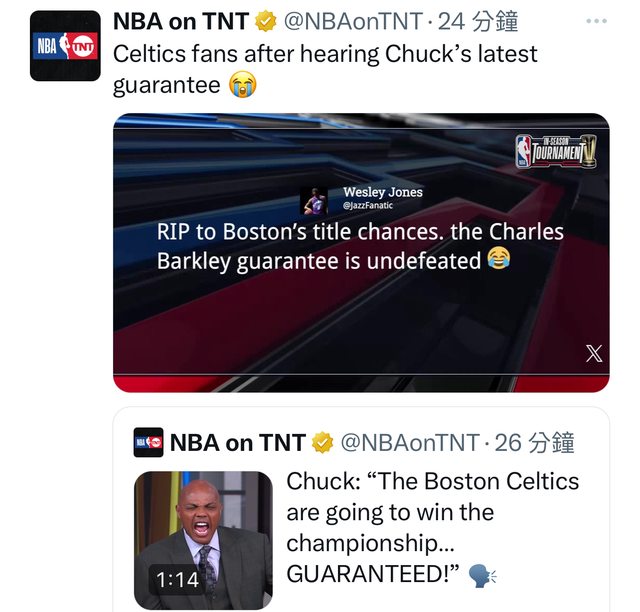The width and height of the screenshot is (640, 612).
Task: Click the small NBA on TNT avatar in the quoted tweet
Action: click(x=148, y=442)
